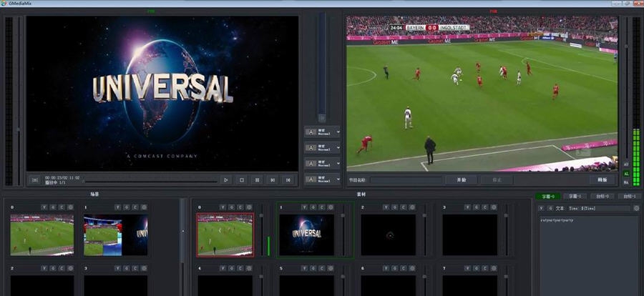
Task: Open the settings gear in the subtitle panel
Action: [636, 208]
